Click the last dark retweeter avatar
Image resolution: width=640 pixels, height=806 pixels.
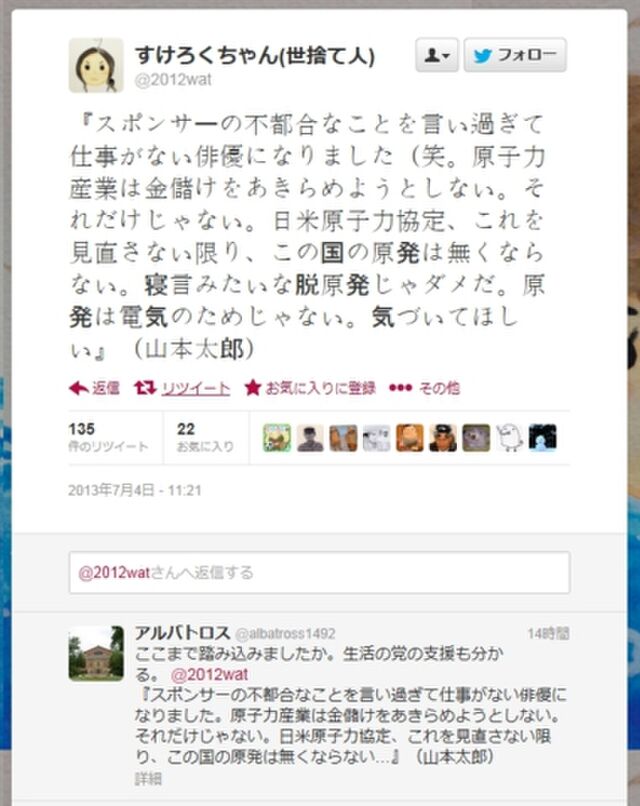point(543,438)
